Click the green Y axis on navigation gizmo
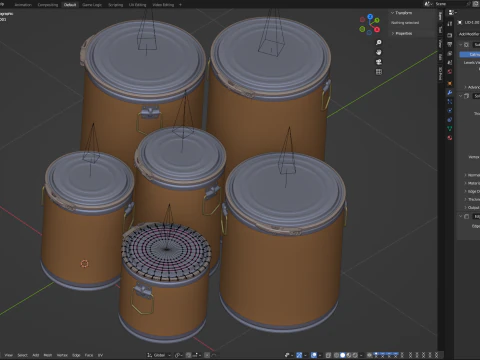This screenshot has width=480, height=360. coord(377,20)
